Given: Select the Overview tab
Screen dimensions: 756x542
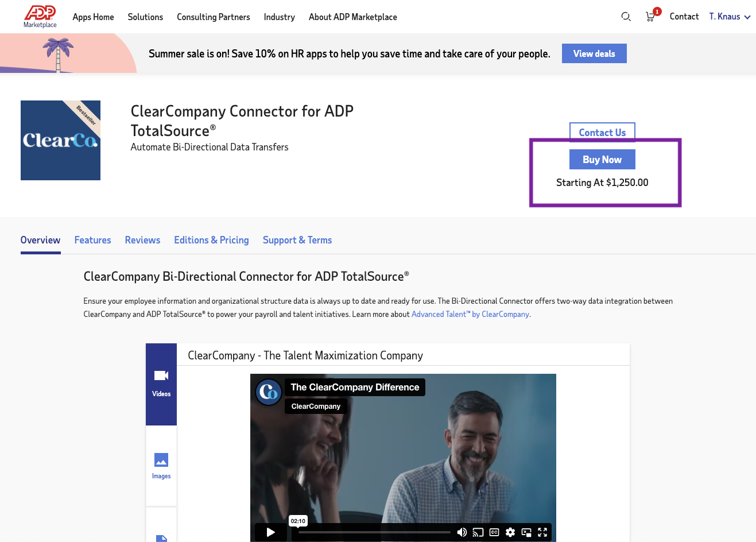Looking at the screenshot, I should 40,240.
